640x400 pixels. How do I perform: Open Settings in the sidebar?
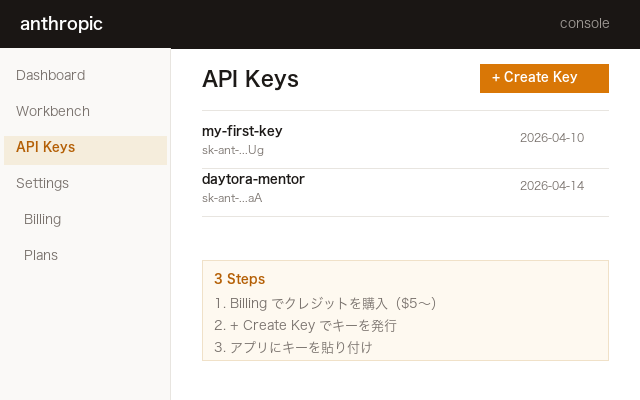coord(42,183)
